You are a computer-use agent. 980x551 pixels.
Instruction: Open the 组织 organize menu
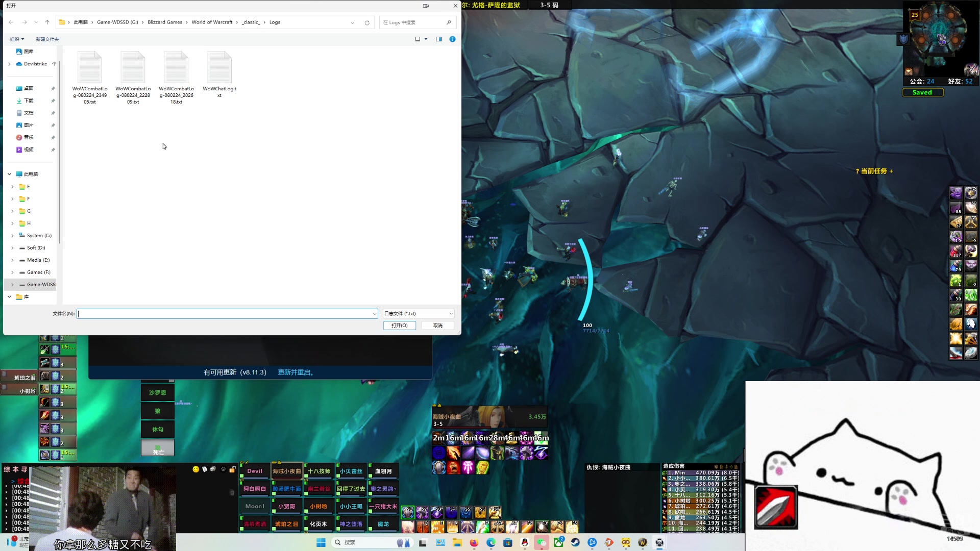(17, 39)
